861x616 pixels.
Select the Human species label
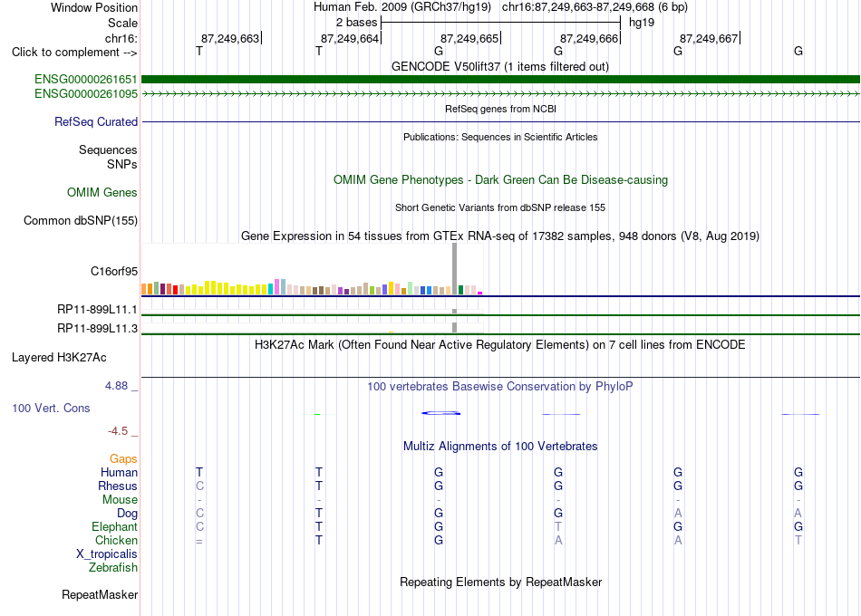point(119,472)
